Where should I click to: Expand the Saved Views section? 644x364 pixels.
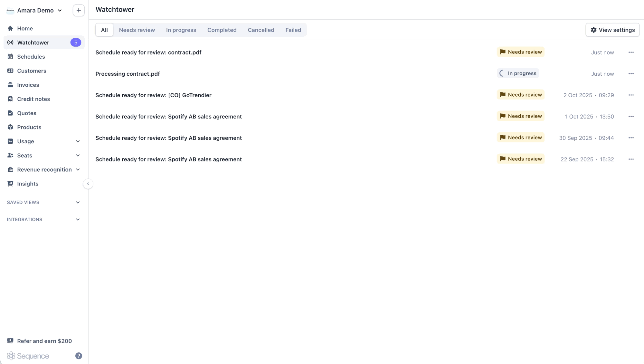click(x=78, y=202)
